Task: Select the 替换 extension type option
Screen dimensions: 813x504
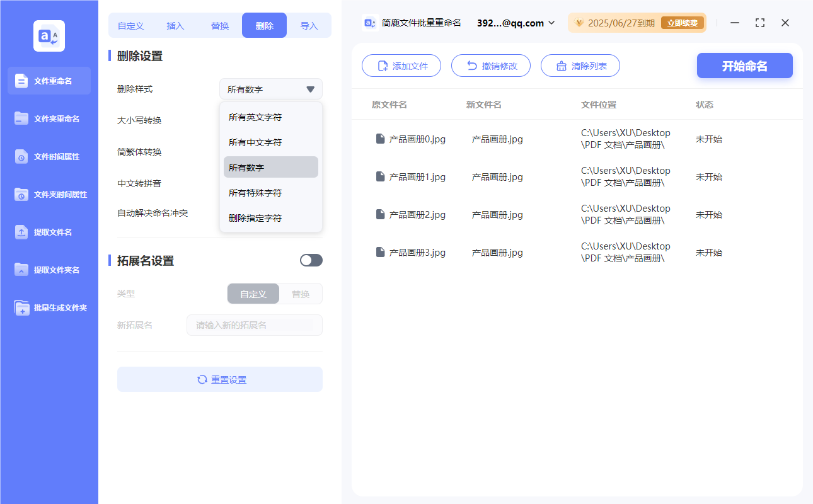Action: [x=300, y=294]
